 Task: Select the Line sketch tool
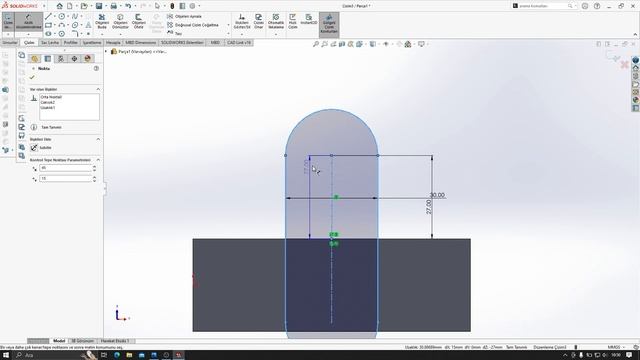click(x=48, y=16)
